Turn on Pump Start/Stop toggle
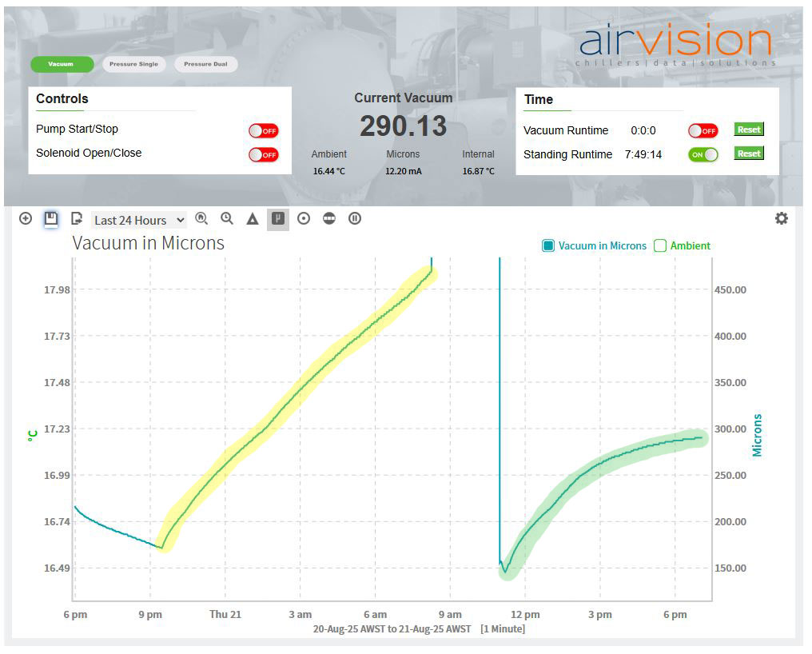 [x=264, y=130]
